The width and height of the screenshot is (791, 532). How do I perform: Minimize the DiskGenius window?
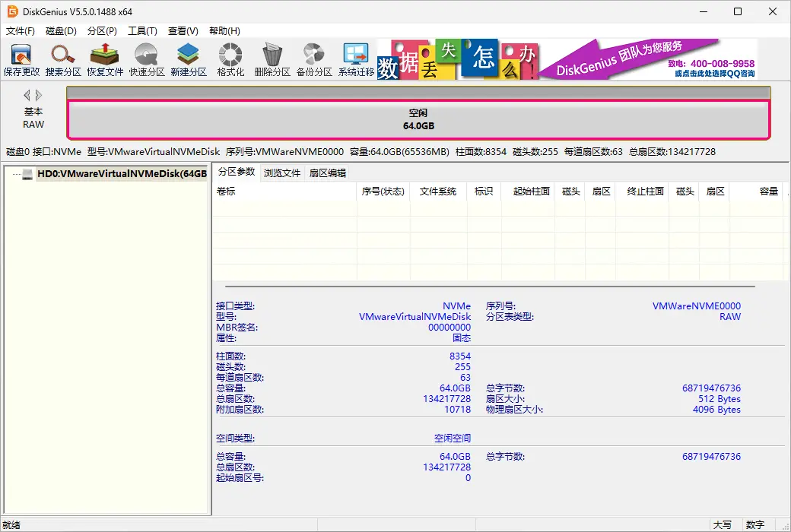pos(704,11)
